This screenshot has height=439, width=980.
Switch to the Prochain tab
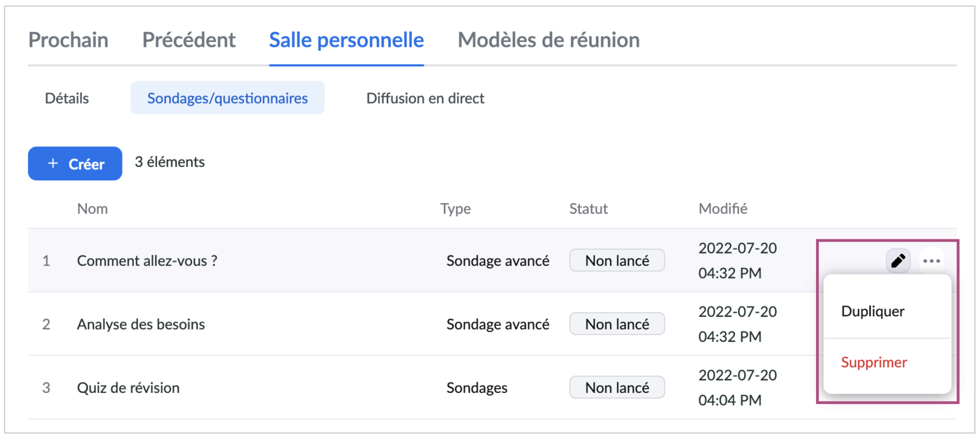click(68, 40)
